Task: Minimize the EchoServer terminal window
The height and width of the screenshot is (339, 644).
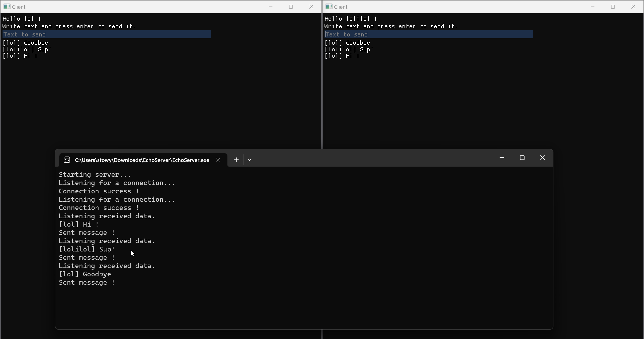Action: tap(502, 158)
